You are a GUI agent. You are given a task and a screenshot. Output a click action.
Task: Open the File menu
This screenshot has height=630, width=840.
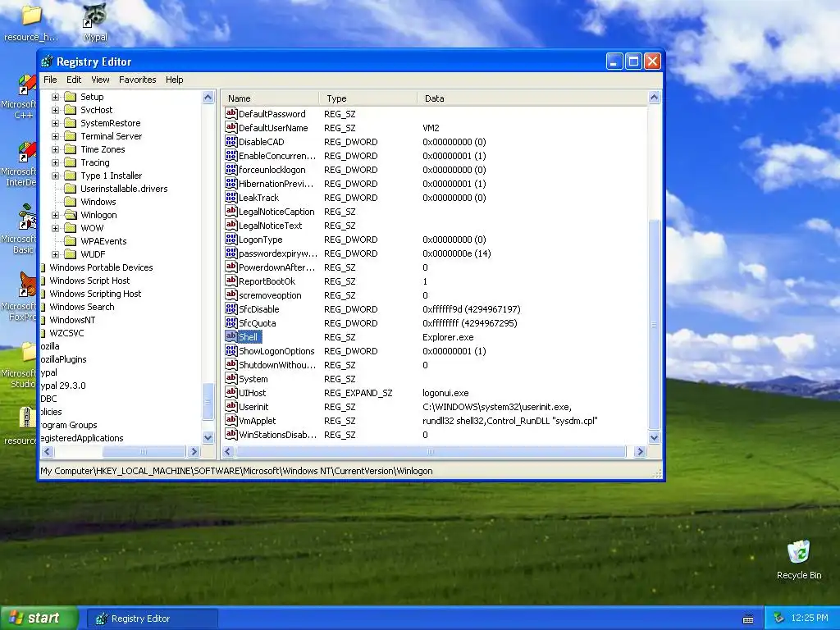50,80
